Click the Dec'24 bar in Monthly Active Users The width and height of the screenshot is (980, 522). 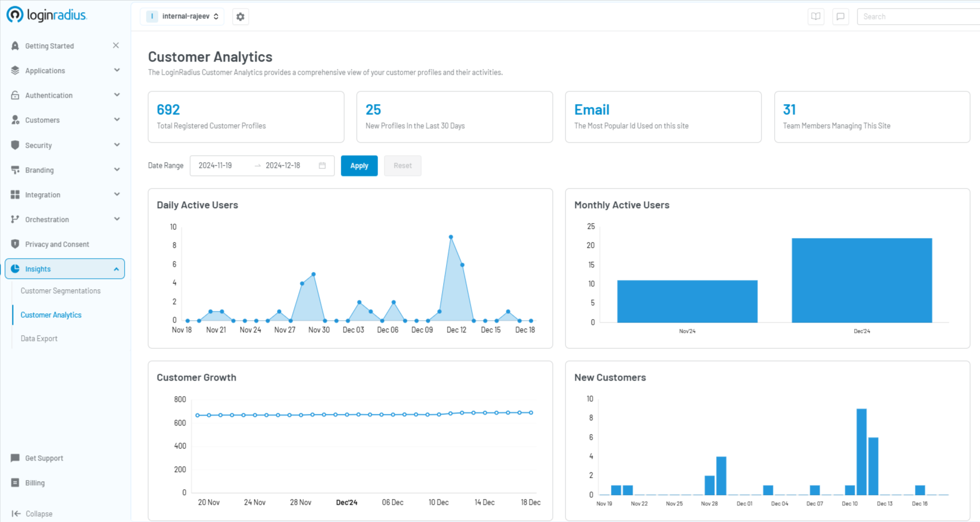click(862, 281)
